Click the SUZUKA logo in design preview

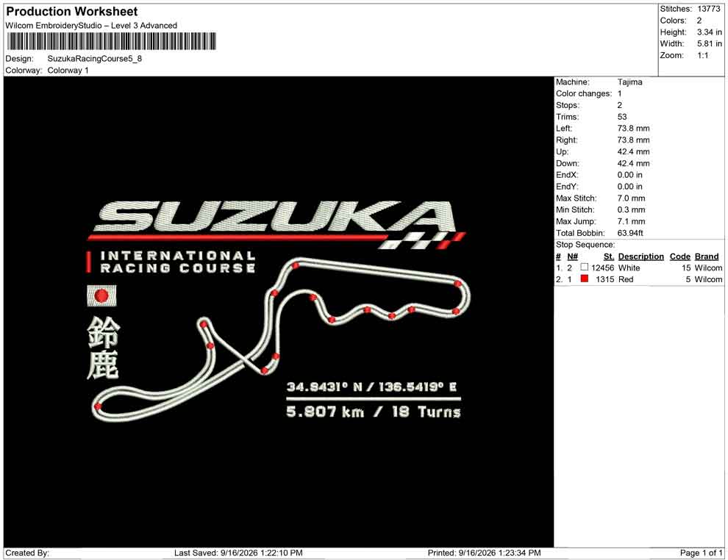point(276,217)
